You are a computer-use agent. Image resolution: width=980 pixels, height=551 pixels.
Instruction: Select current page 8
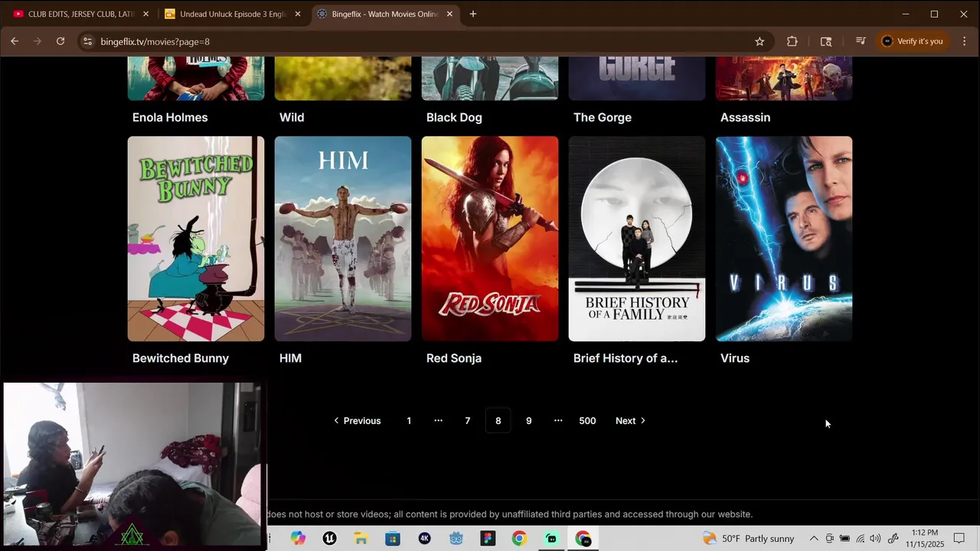point(498,421)
